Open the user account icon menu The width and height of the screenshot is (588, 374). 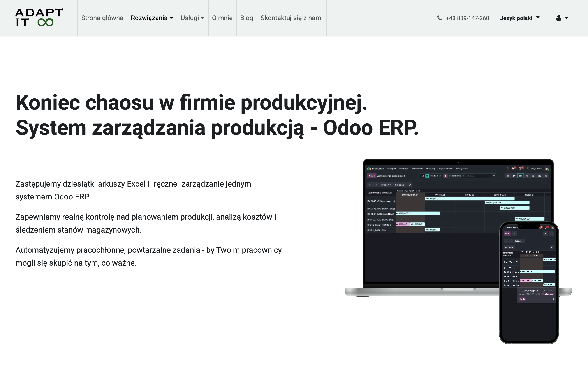[562, 18]
